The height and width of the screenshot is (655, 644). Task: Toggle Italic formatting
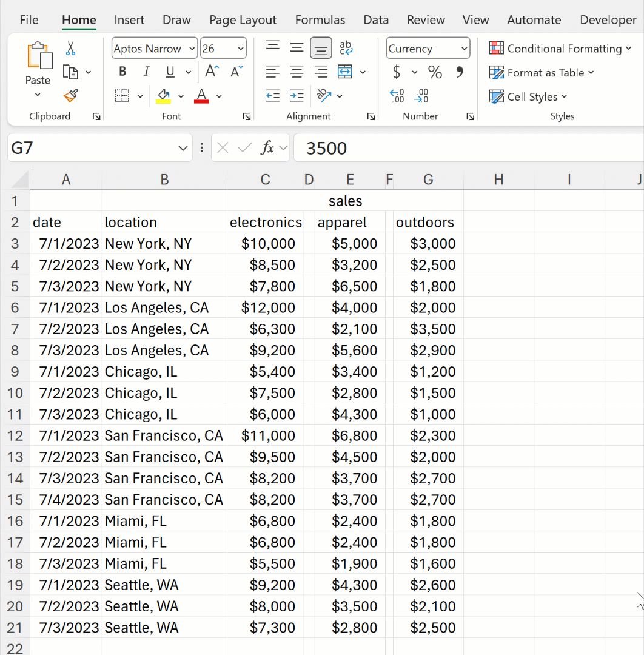click(146, 72)
